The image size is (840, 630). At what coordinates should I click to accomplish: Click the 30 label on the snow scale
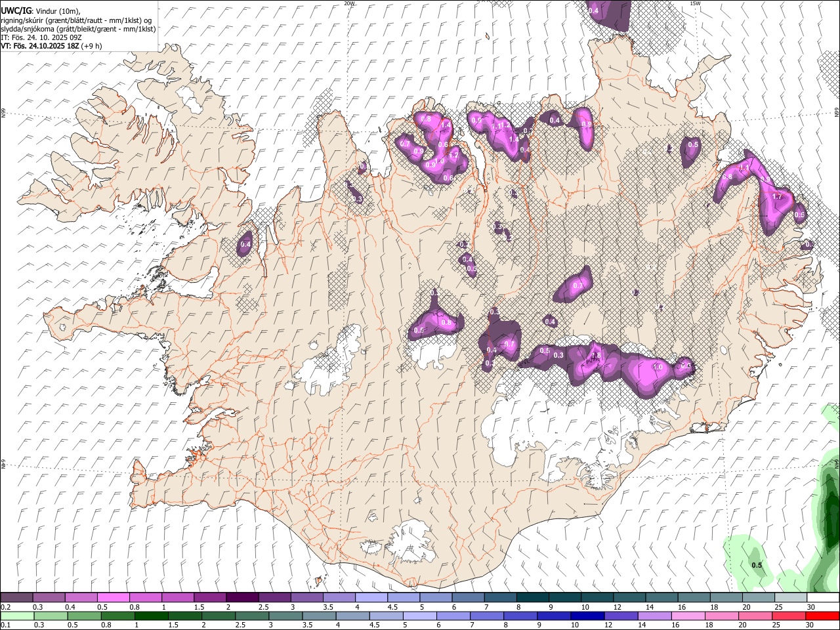811,607
